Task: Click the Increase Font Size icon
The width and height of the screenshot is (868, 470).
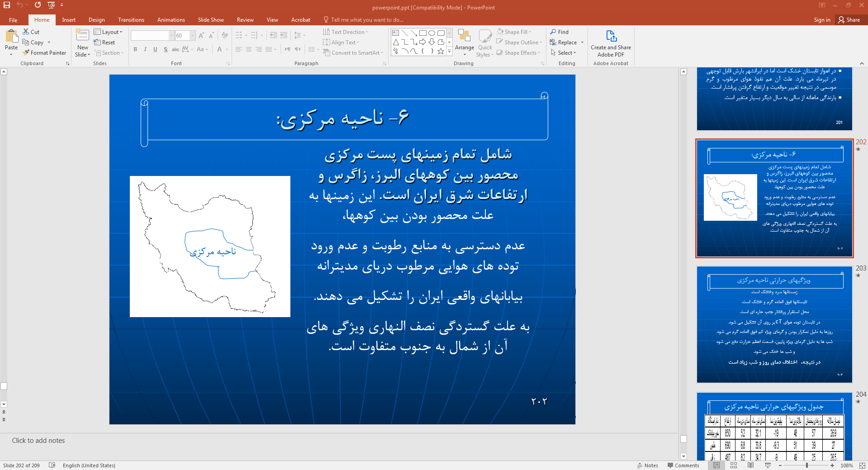Action: (201, 35)
